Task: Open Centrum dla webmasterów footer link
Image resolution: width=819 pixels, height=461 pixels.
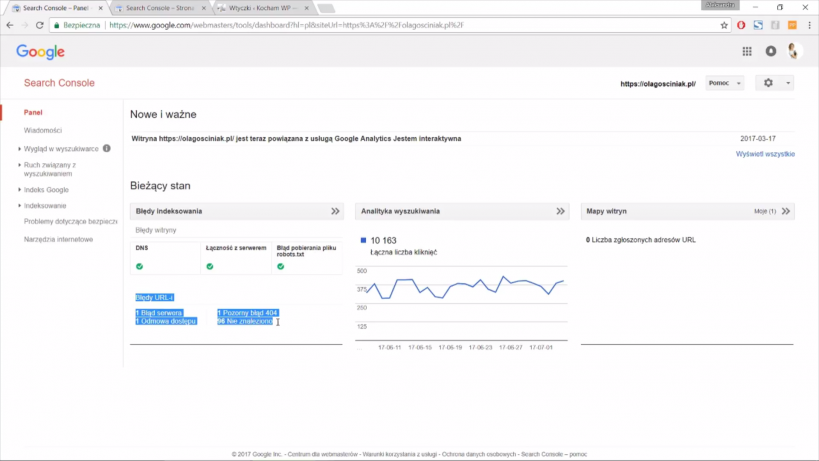Action: [323, 454]
